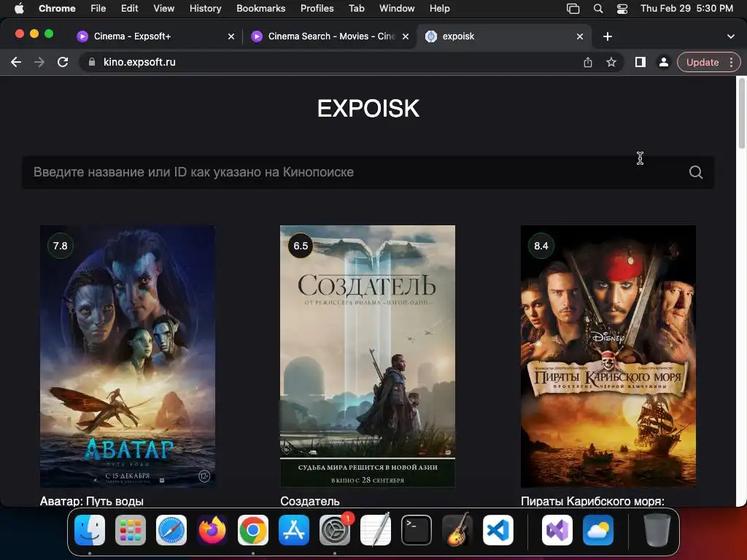Open Google Chrome from the Dock
747x560 pixels.
pos(253,530)
